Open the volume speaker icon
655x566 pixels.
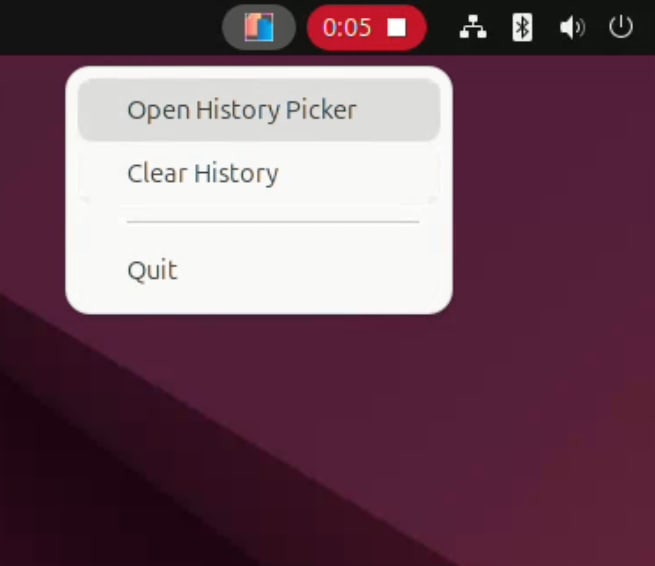pos(572,28)
